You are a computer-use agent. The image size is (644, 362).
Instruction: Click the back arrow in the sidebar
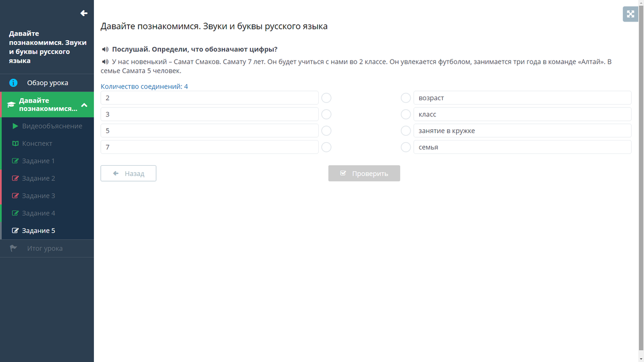tap(84, 13)
